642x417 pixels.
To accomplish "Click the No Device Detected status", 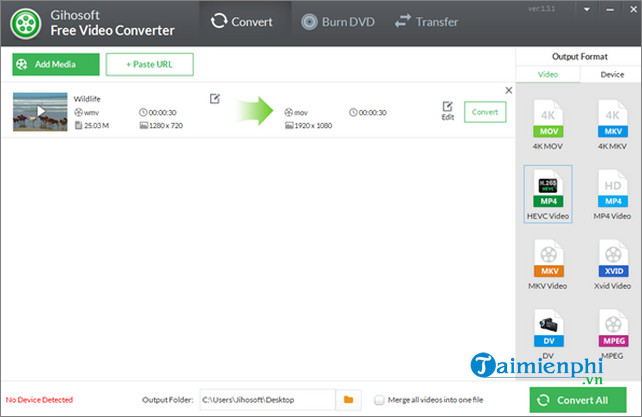I will [39, 400].
